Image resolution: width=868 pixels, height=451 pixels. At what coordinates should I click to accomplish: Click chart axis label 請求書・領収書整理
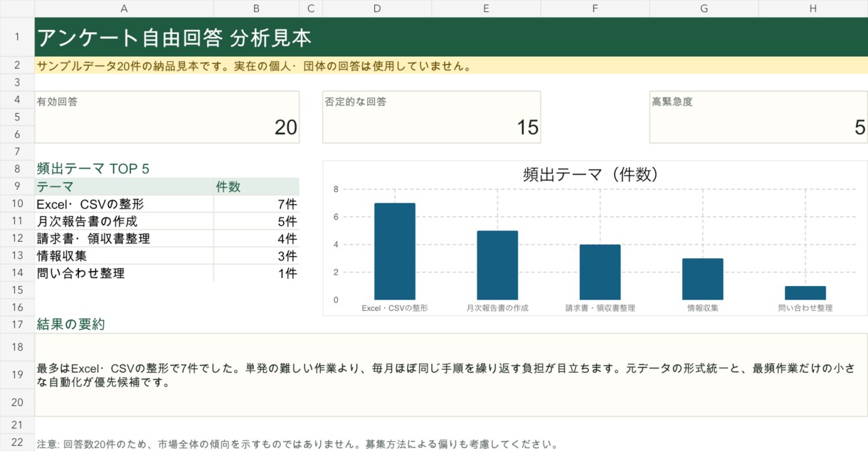click(600, 308)
